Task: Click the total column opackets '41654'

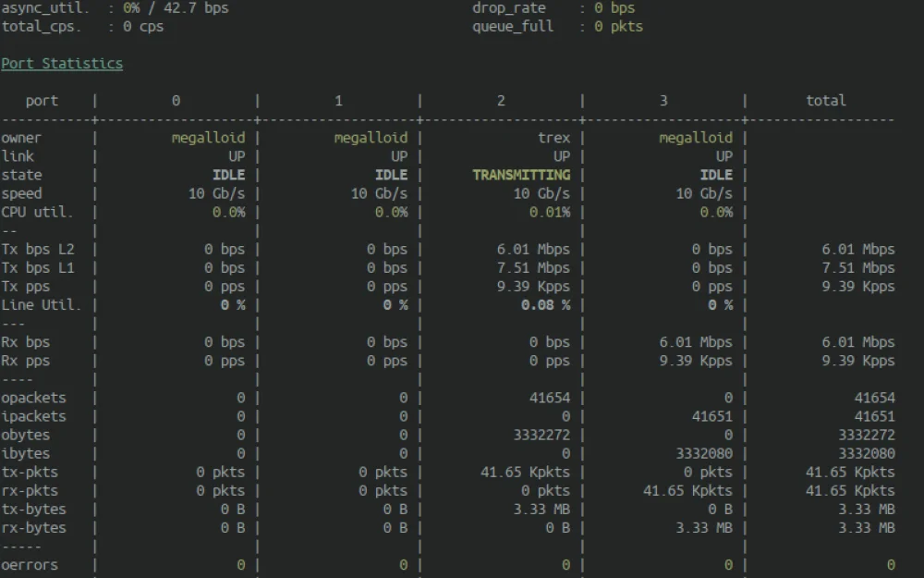Action: coord(874,398)
